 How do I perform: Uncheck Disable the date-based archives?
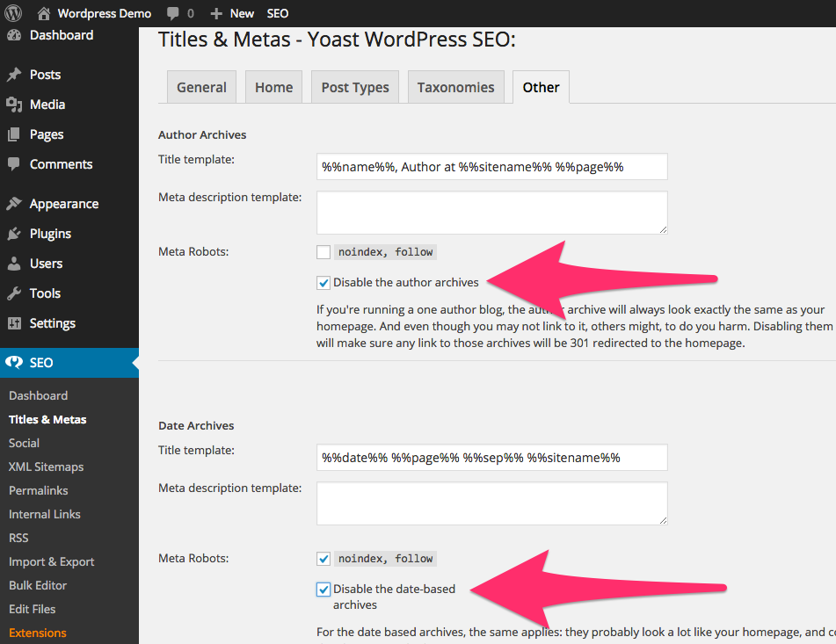[323, 590]
